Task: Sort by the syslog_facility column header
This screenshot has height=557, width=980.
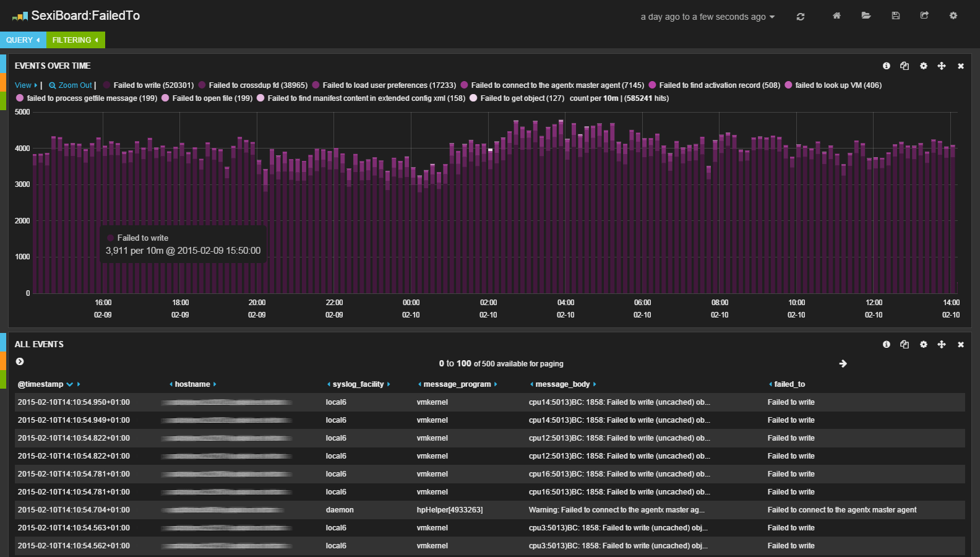Action: (x=358, y=384)
